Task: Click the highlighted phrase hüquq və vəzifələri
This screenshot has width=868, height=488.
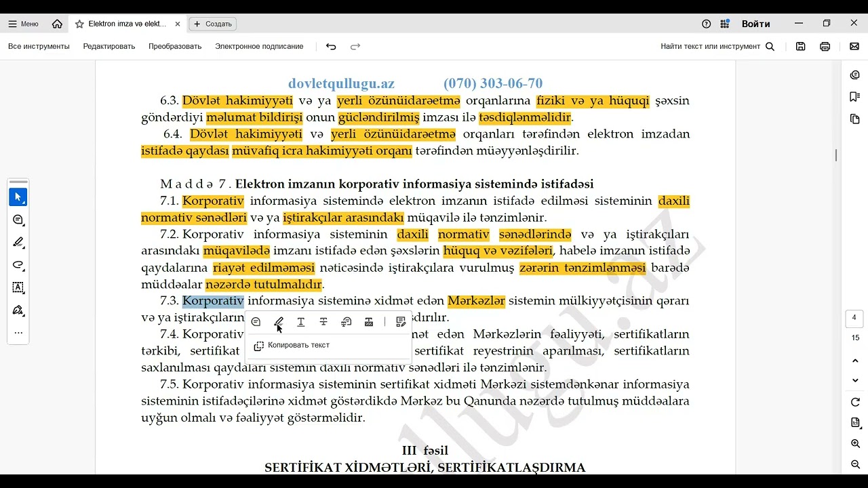Action: click(498, 251)
